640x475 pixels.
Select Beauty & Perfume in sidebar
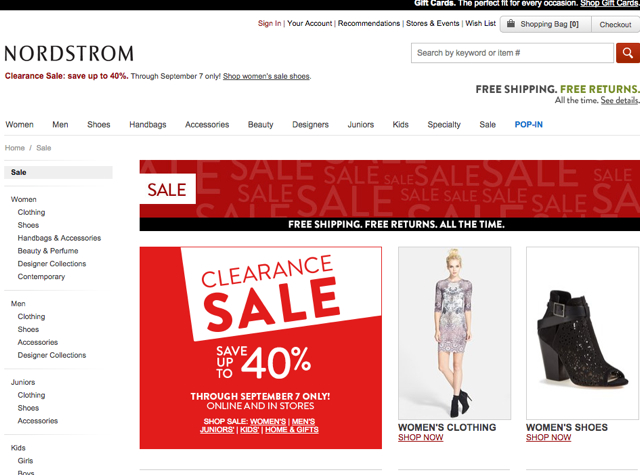[48, 251]
